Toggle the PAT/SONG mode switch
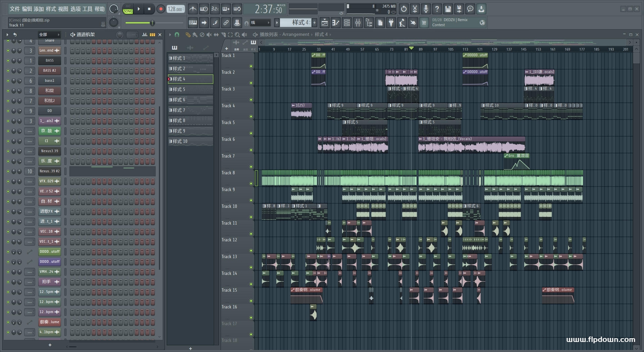Viewport: 644px width, 352px height. (128, 9)
